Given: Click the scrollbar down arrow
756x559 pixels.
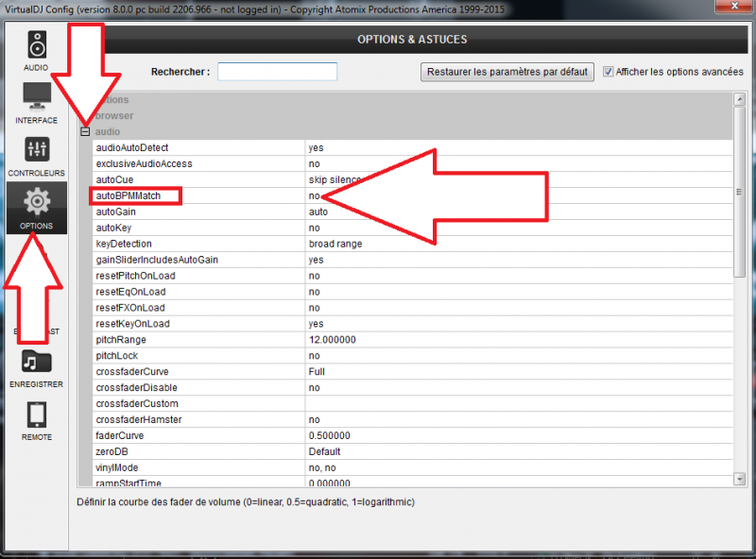Looking at the screenshot, I should pyautogui.click(x=739, y=479).
